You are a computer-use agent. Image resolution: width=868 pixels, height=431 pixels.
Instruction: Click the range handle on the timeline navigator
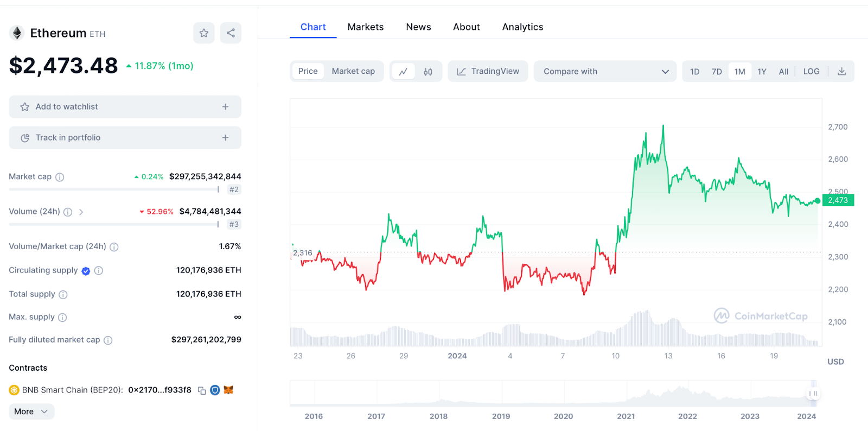[x=813, y=394]
